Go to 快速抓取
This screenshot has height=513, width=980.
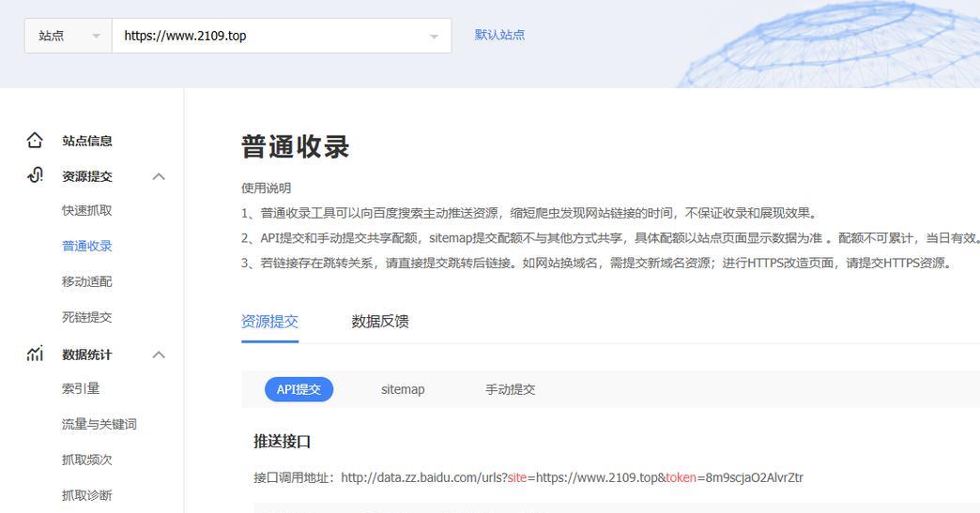pos(87,210)
